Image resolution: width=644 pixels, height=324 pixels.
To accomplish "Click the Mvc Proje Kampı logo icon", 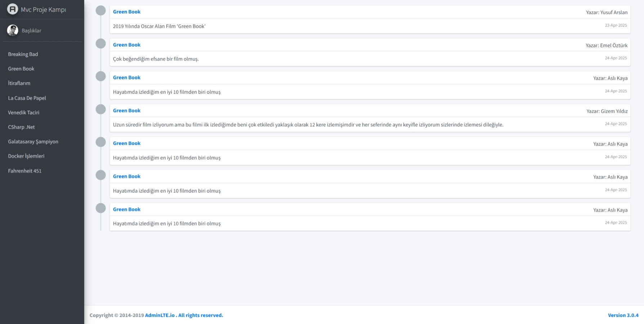I will pos(13,9).
